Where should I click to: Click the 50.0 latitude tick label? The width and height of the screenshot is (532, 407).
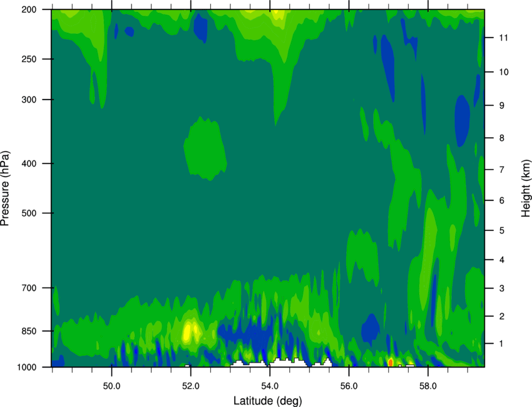coord(111,386)
